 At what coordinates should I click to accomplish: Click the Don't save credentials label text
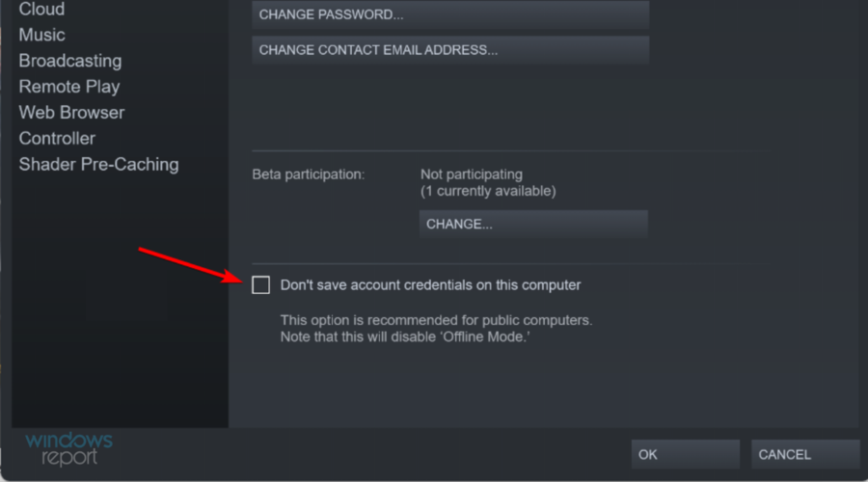tap(430, 285)
